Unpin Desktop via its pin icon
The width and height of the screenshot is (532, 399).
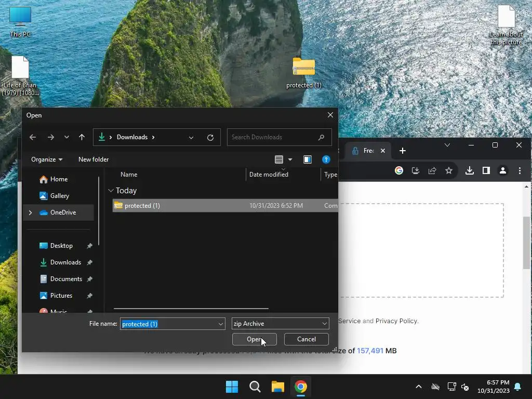[89, 246]
